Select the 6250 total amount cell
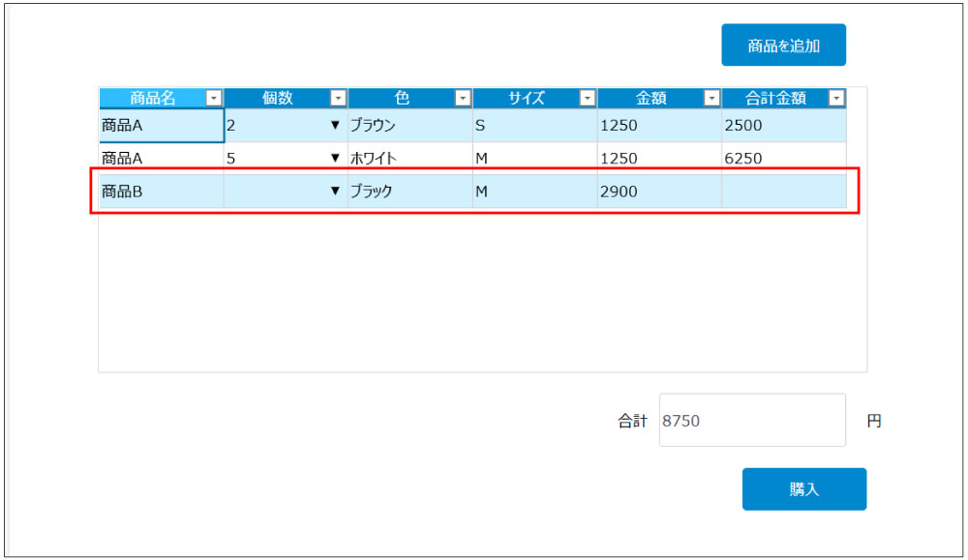968x560 pixels. point(783,158)
